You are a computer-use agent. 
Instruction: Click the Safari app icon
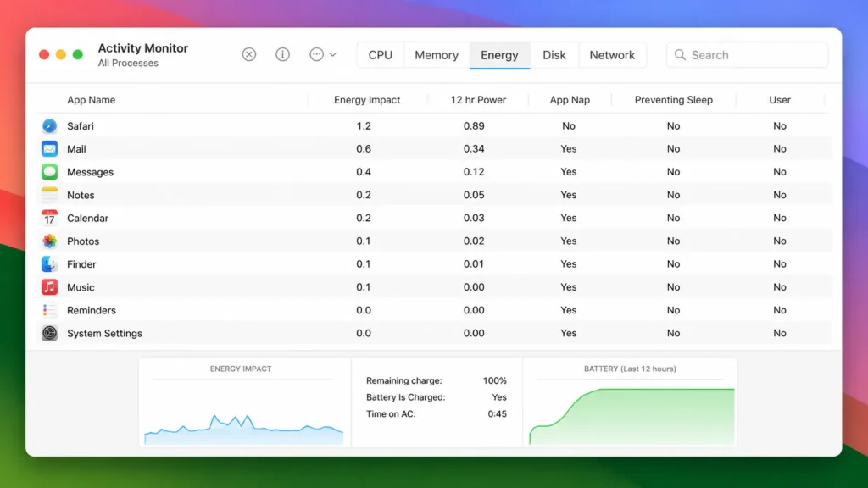(49, 125)
